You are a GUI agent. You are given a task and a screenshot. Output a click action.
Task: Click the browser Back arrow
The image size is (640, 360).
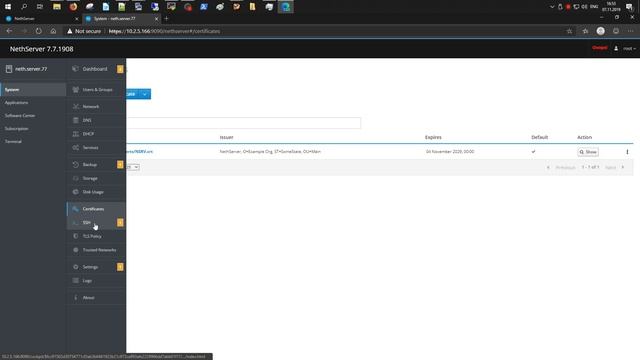pos(9,31)
